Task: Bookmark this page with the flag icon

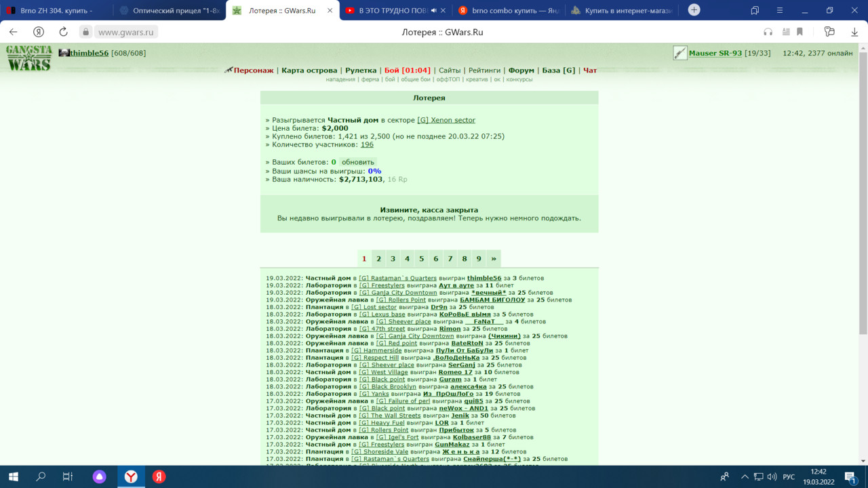Action: click(800, 32)
